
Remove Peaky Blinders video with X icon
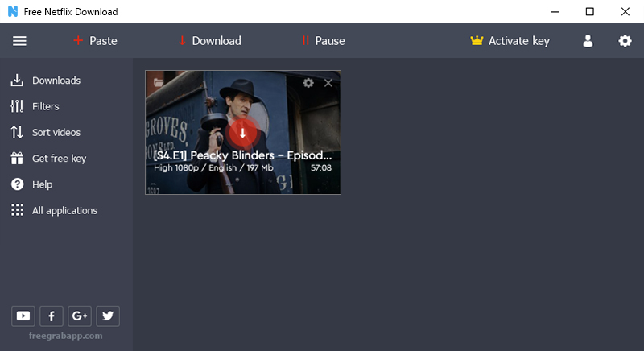328,83
